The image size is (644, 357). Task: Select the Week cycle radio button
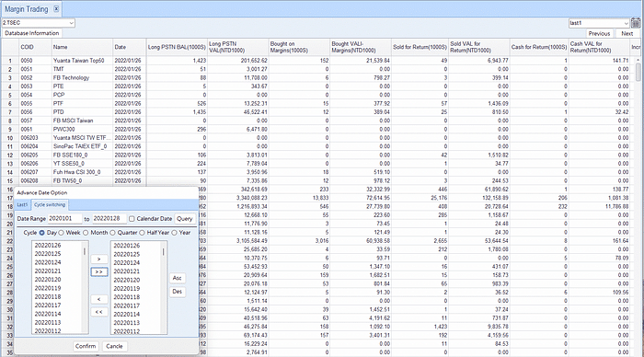[62, 233]
